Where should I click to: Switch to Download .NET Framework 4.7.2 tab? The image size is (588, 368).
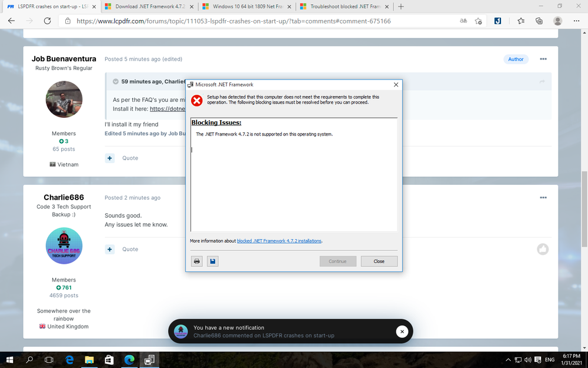pyautogui.click(x=149, y=6)
